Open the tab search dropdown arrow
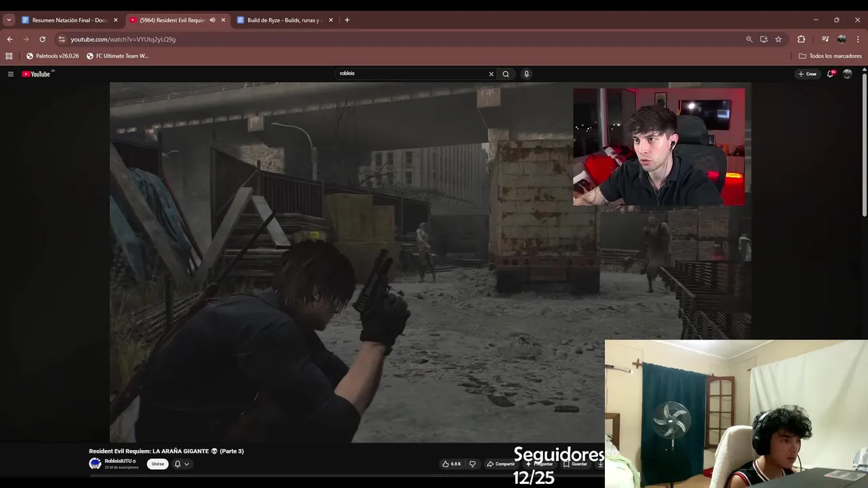Screen dimensions: 868x488 (9, 20)
